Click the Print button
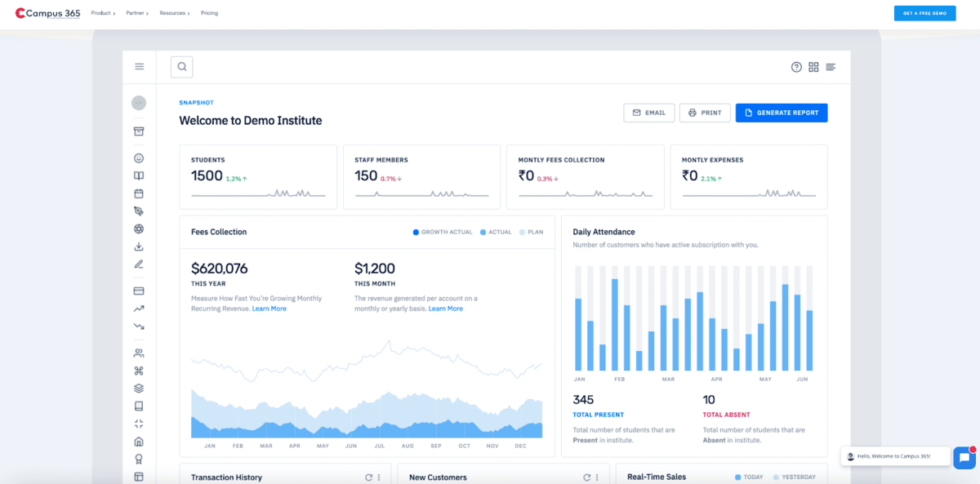This screenshot has height=484, width=980. 705,113
